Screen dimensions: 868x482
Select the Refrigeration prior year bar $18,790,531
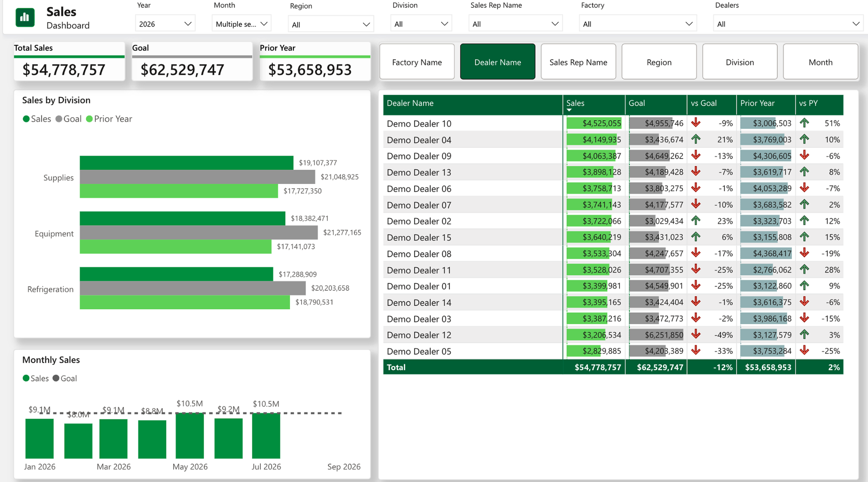point(185,302)
